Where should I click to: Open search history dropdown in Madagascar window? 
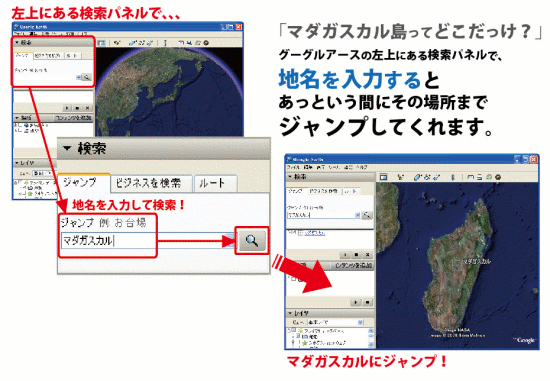(357, 215)
